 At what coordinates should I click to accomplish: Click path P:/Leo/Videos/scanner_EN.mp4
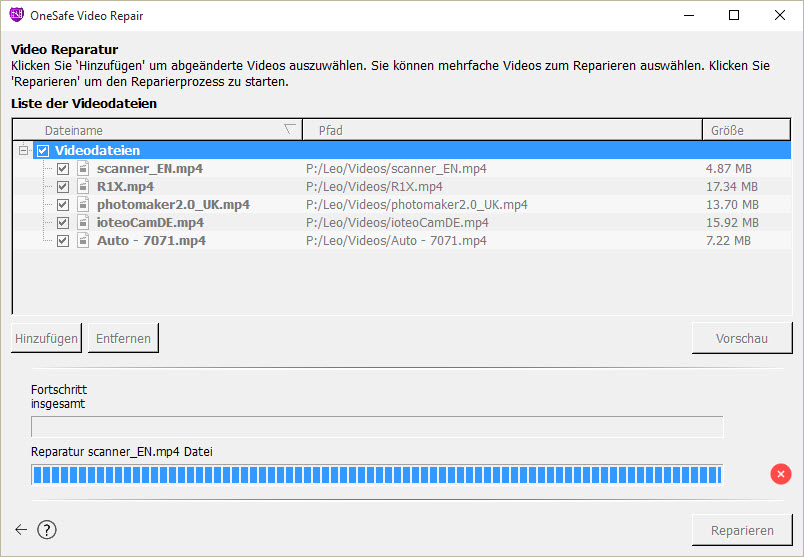pos(396,169)
